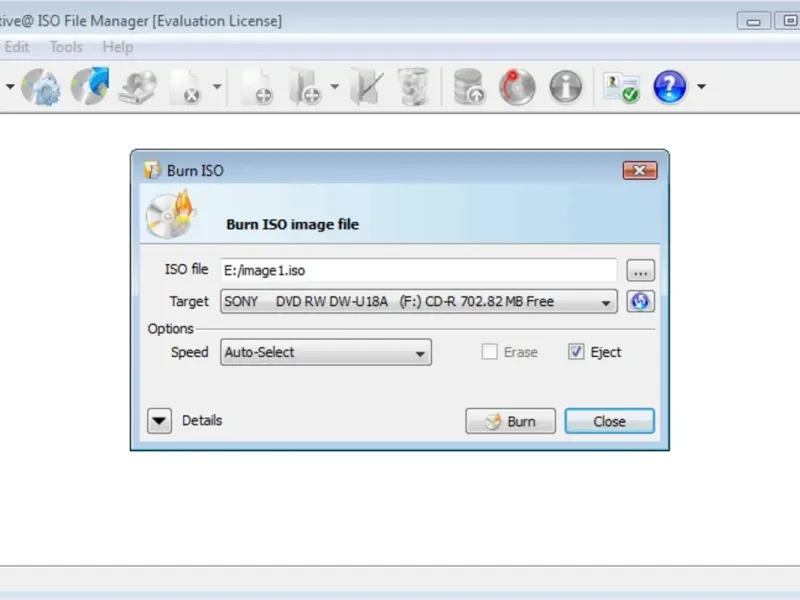Click the greyed rename folder icon
Viewport: 800px width, 600px height.
367,88
